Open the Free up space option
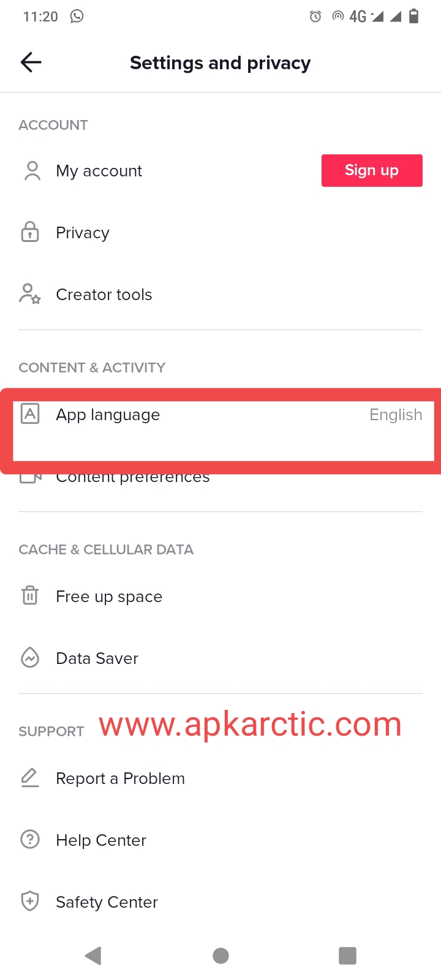 click(221, 596)
